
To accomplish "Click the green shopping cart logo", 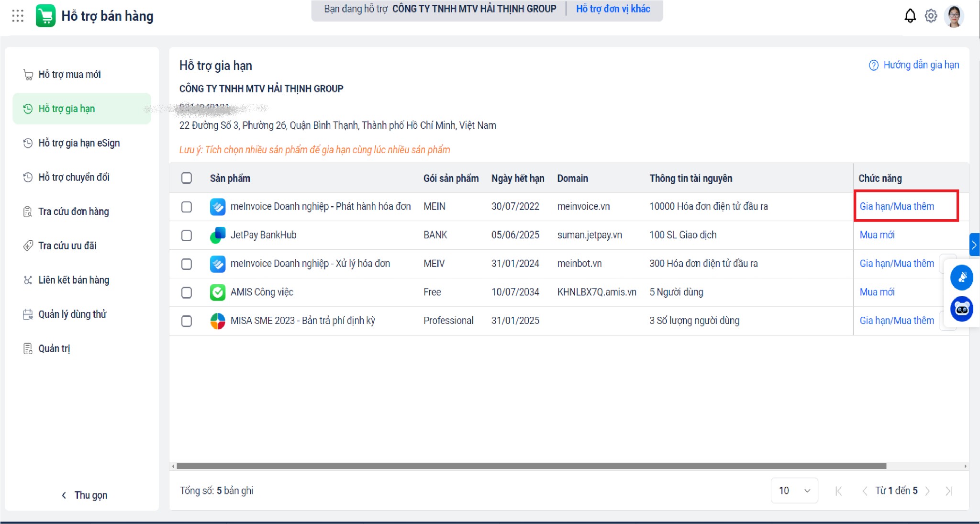I will click(x=46, y=16).
